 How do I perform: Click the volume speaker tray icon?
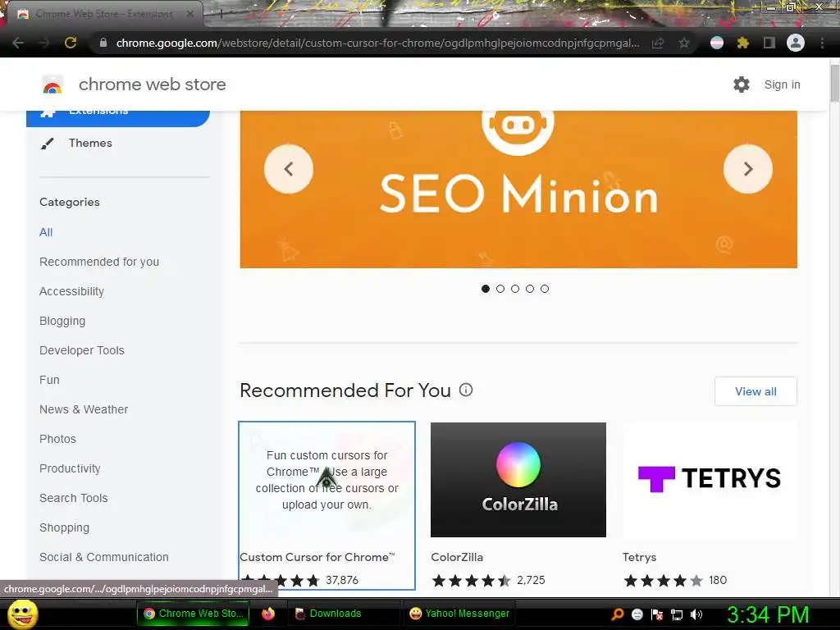(696, 614)
